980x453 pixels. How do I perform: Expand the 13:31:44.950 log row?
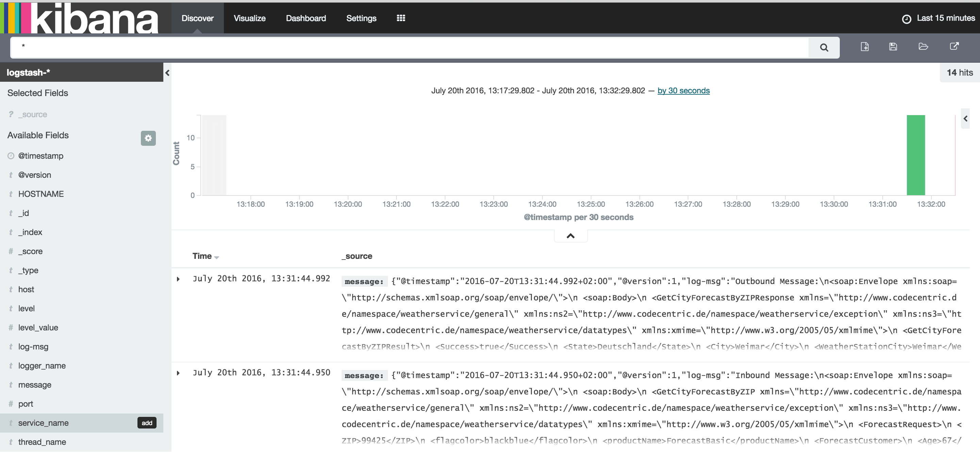coord(178,373)
